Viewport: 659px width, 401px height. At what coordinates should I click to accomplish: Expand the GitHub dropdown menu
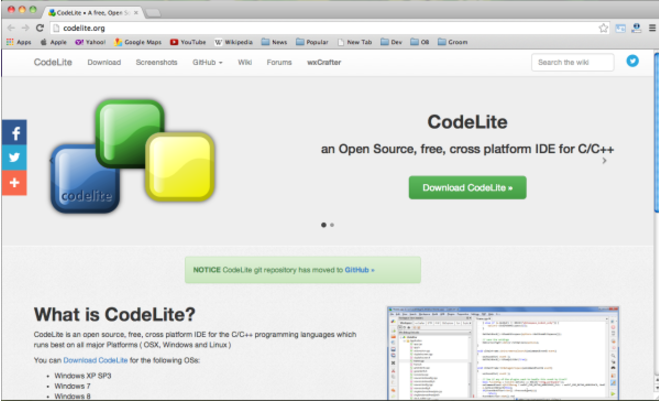pos(207,62)
